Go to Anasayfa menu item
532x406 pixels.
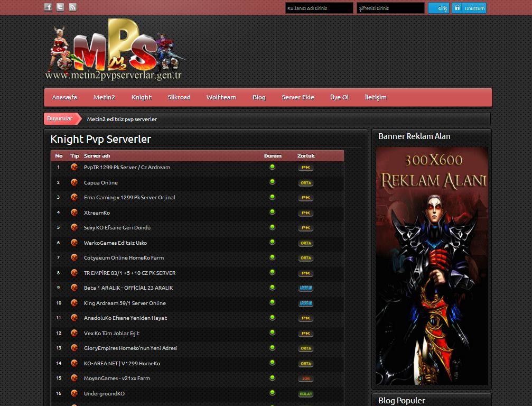coord(64,97)
